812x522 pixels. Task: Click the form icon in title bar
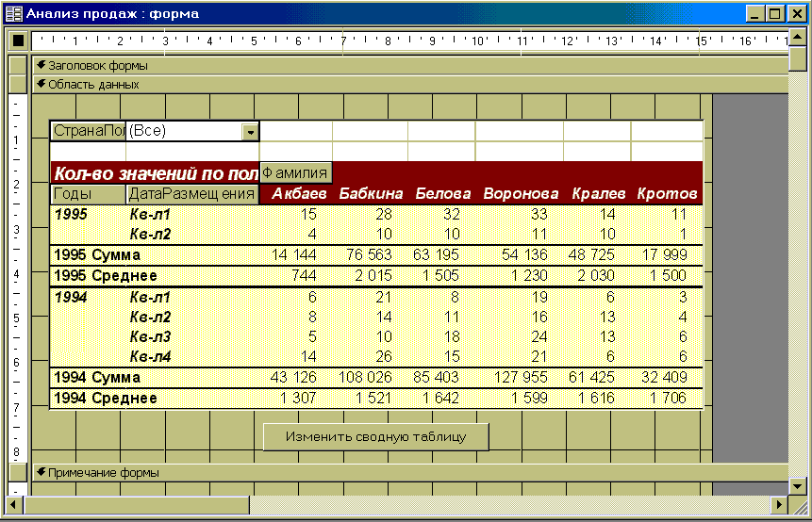[14, 13]
